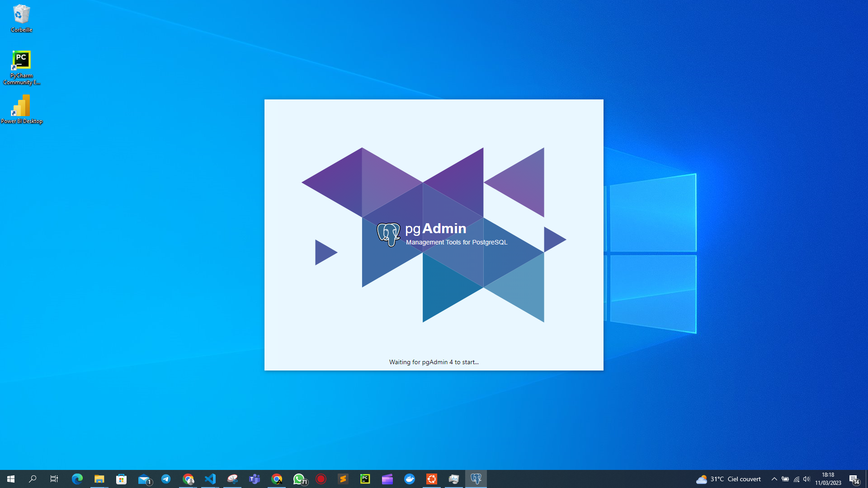Open the purple clapperboard app on taskbar

pos(387,479)
